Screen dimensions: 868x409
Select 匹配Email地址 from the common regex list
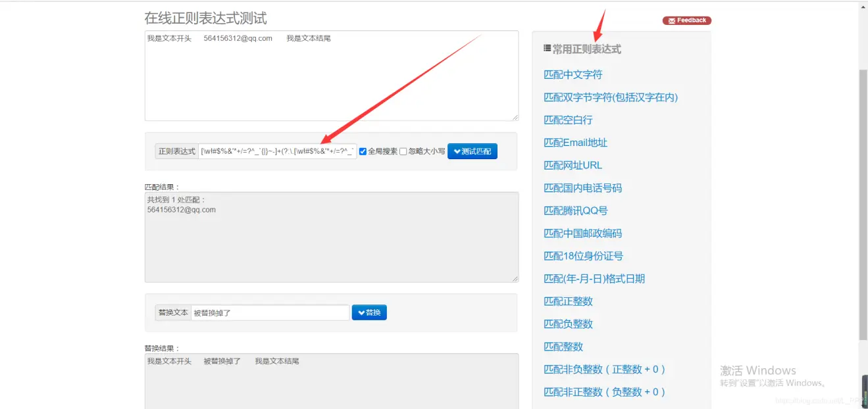point(575,143)
